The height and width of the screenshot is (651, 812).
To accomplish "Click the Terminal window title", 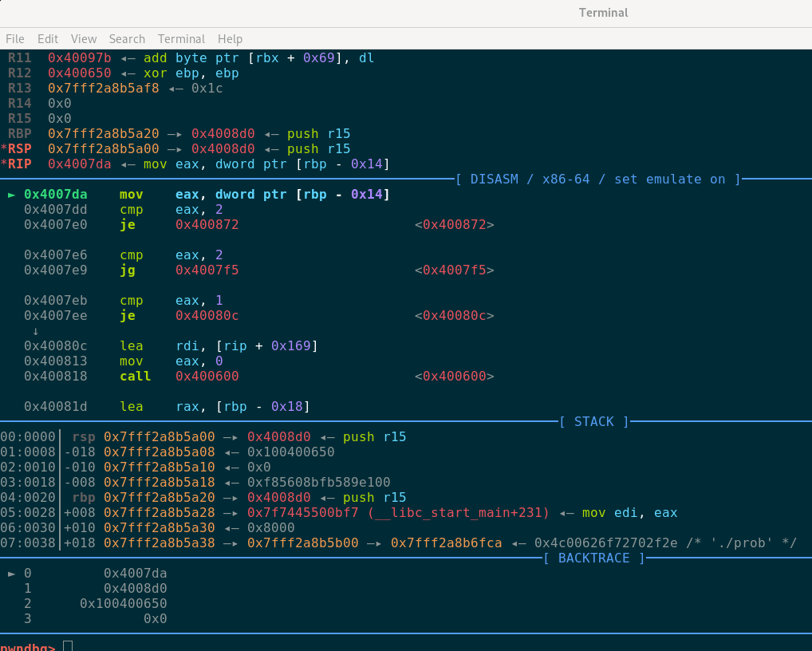I will pyautogui.click(x=603, y=13).
